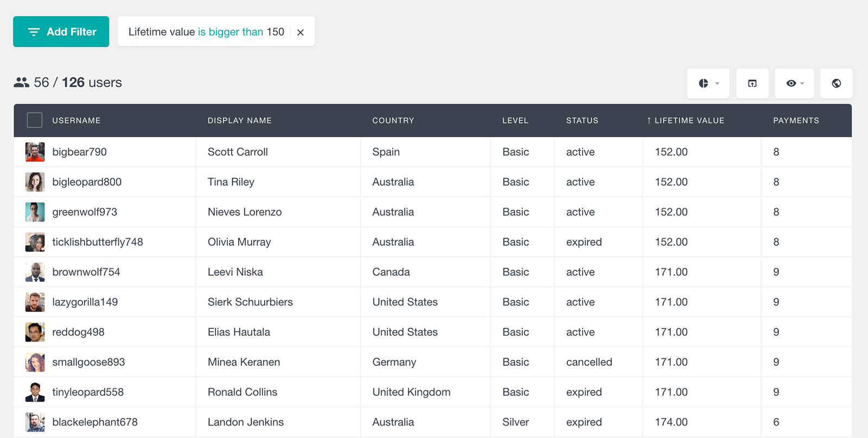Click the 56 / 126 users count

tap(68, 82)
